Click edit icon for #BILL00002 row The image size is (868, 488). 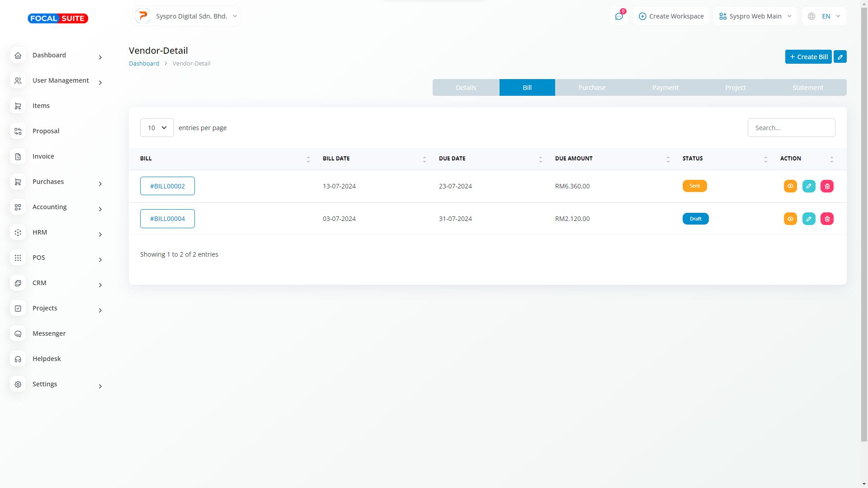808,186
